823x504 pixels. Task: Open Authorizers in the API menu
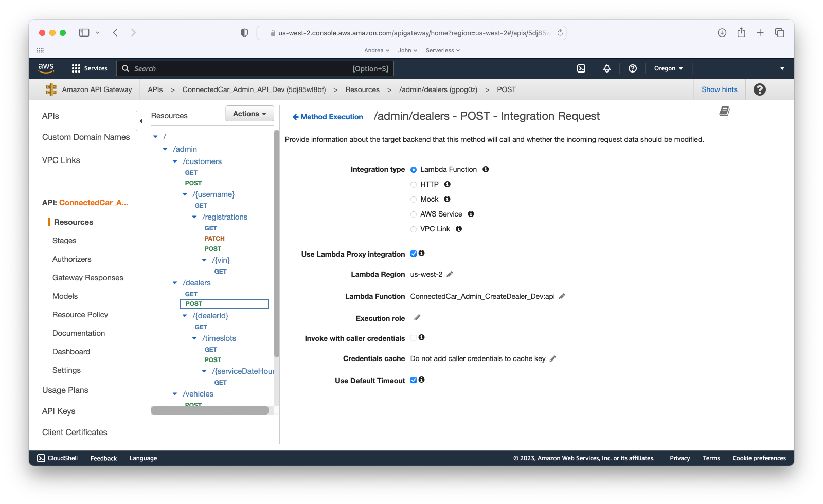[x=72, y=259]
